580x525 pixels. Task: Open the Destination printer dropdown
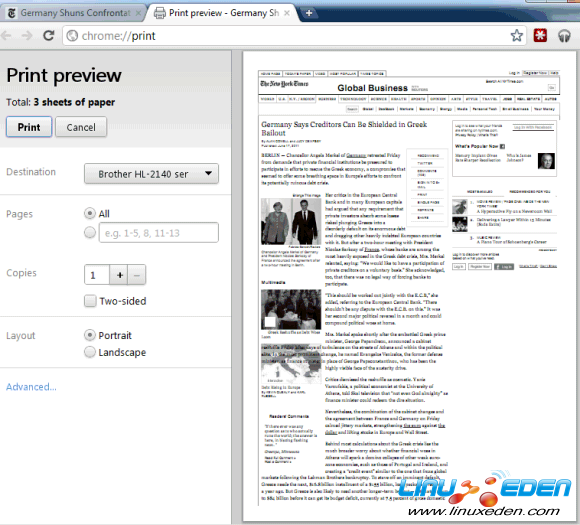(151, 174)
